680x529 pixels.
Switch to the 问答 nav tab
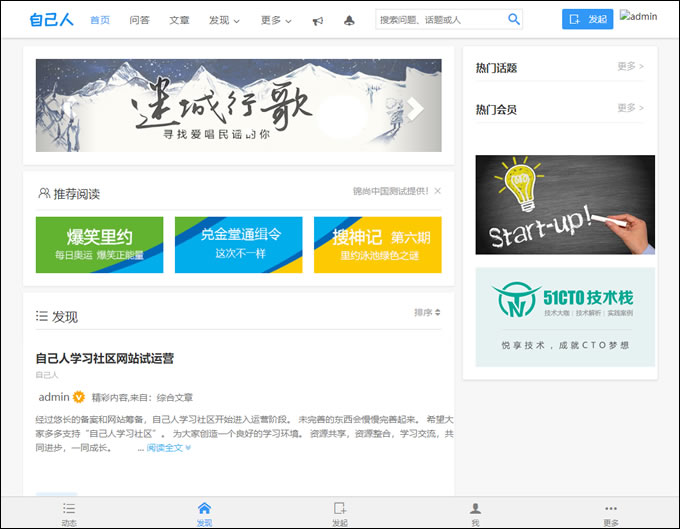(140, 20)
